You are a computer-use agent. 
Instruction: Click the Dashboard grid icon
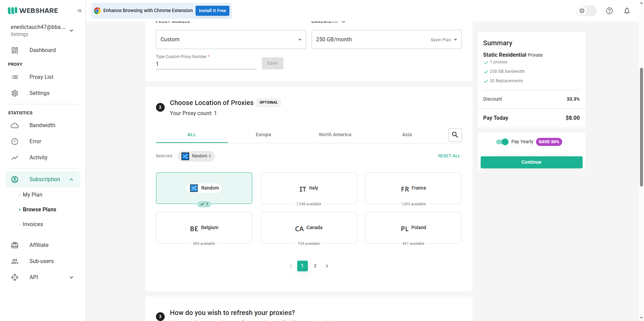[15, 50]
